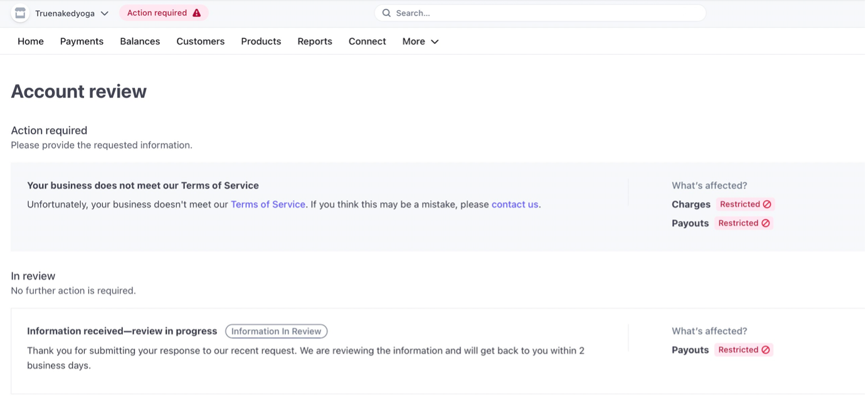This screenshot has width=868, height=400.
Task: Click the chevron next to More
Action: [x=435, y=42]
